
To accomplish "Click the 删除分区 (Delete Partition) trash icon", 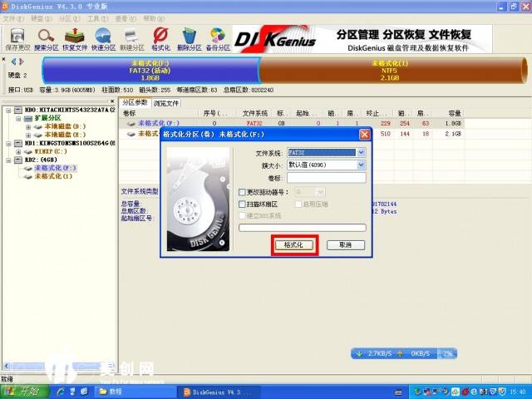I will click(190, 37).
